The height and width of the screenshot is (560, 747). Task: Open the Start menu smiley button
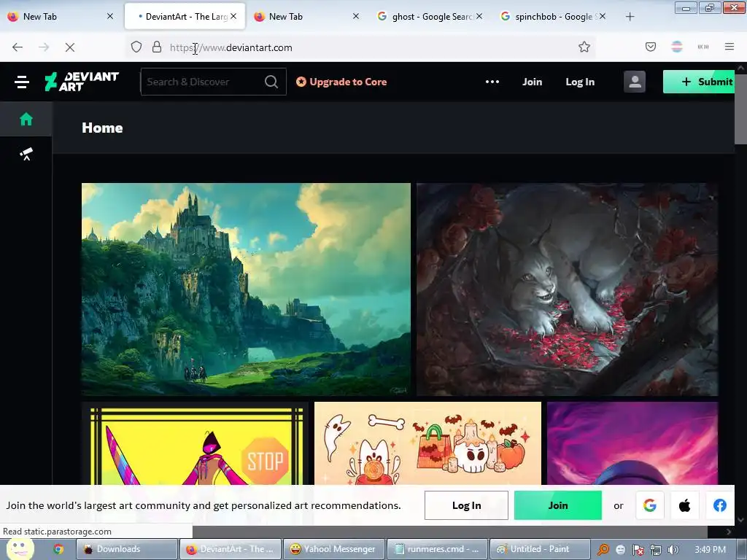tap(20, 548)
